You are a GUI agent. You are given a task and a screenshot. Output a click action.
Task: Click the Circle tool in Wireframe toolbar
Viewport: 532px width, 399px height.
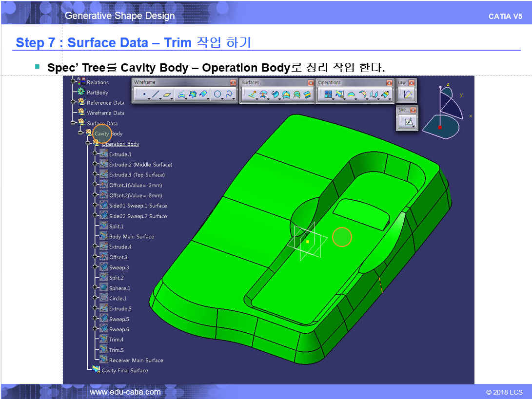click(x=217, y=95)
